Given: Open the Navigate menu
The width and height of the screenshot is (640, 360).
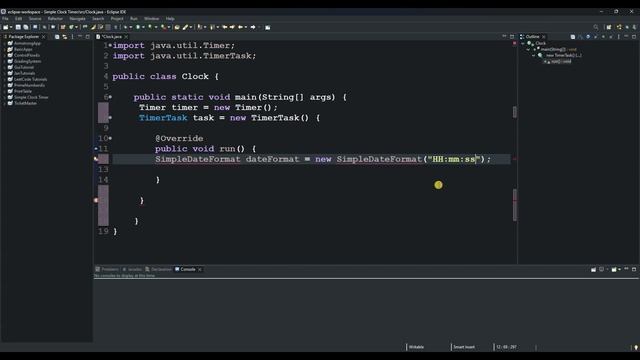Looking at the screenshot, I should pyautogui.click(x=77, y=19).
